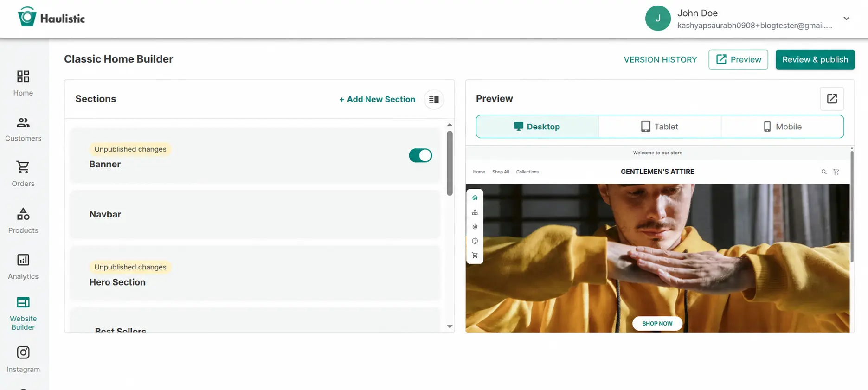This screenshot has height=390, width=868.
Task: Select the Navbar section card
Action: pos(255,214)
